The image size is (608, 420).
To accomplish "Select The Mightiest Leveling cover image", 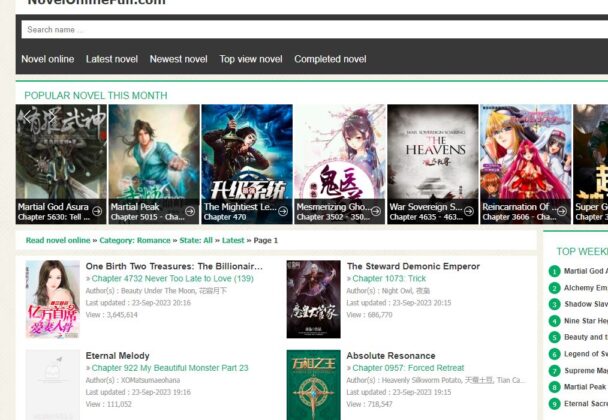I will [x=247, y=160].
